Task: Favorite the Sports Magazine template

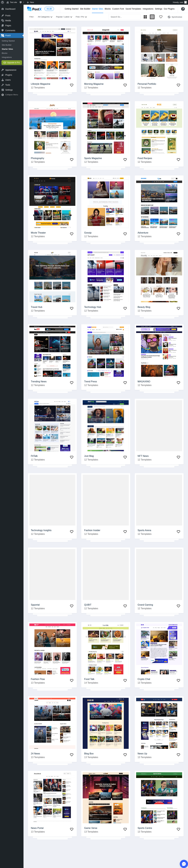Action: click(x=125, y=160)
